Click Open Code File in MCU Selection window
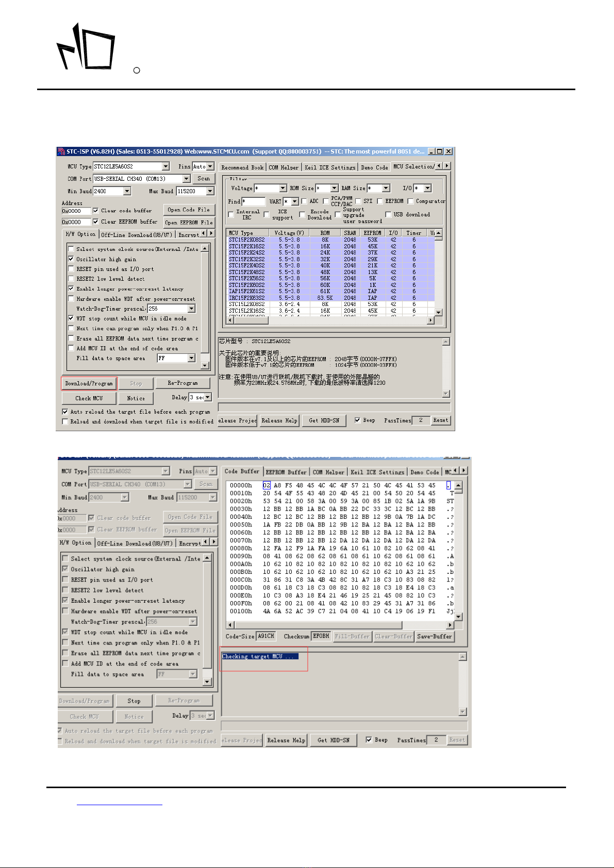The width and height of the screenshot is (614, 868). 188,210
